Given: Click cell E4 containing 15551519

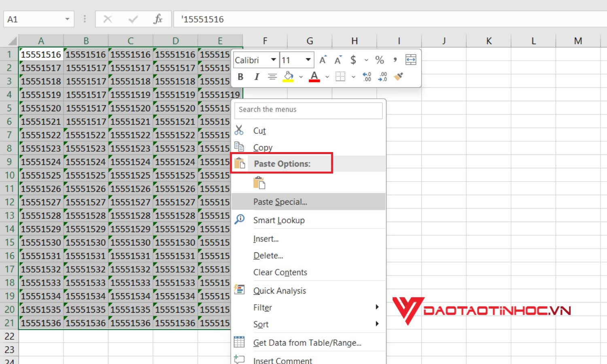Looking at the screenshot, I should click(220, 95).
